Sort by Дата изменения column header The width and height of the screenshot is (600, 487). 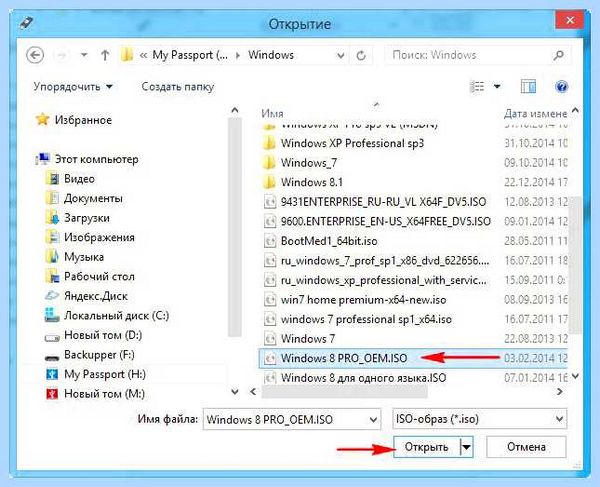(535, 114)
